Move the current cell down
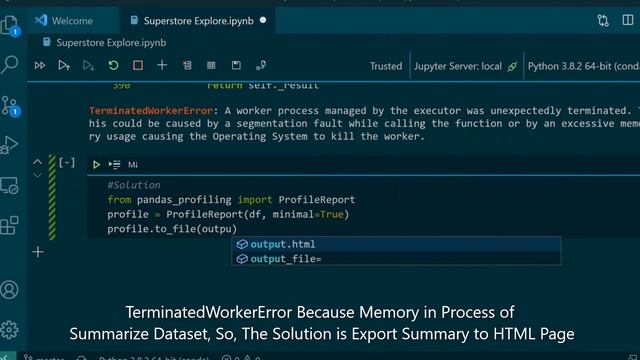Viewport: 640px width, 360px height. [x=37, y=176]
